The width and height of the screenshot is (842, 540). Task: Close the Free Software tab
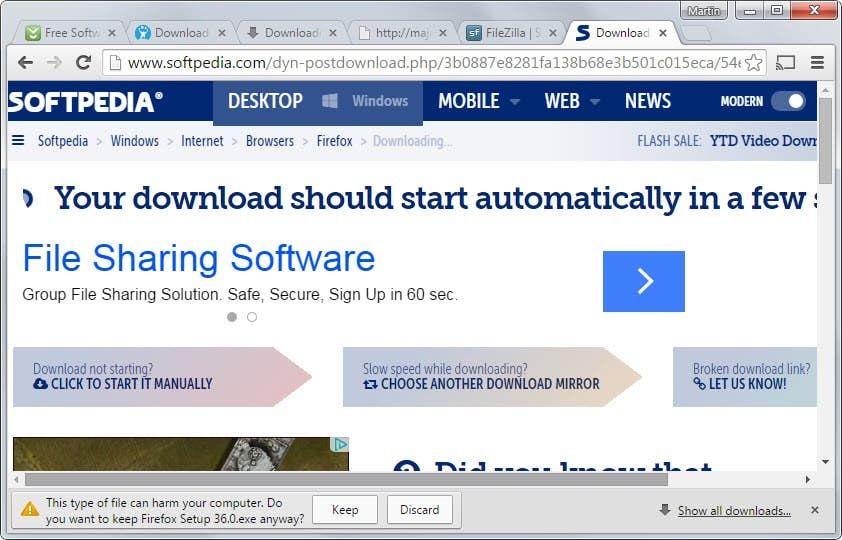[112, 33]
